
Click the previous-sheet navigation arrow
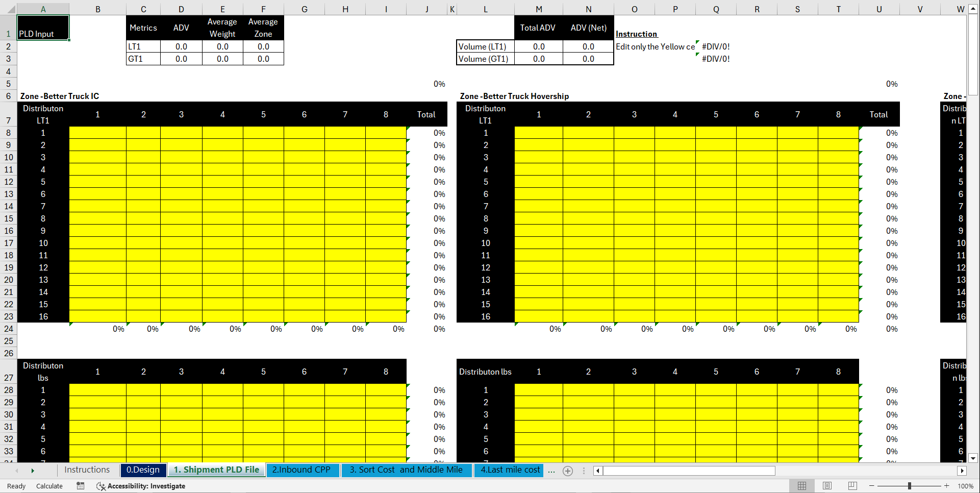[x=17, y=470]
